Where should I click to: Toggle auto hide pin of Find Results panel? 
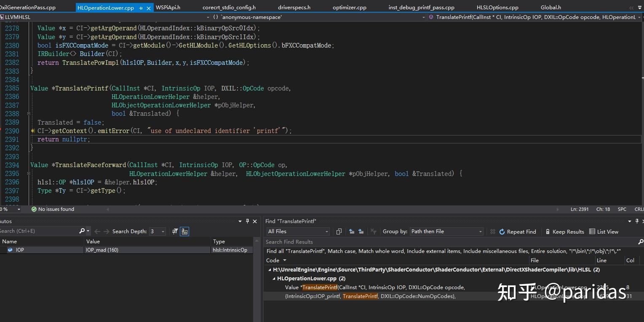[x=638, y=221]
